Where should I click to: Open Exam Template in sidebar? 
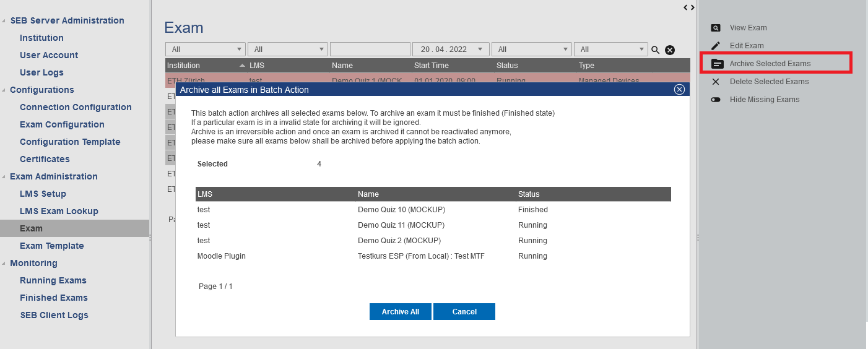click(51, 246)
